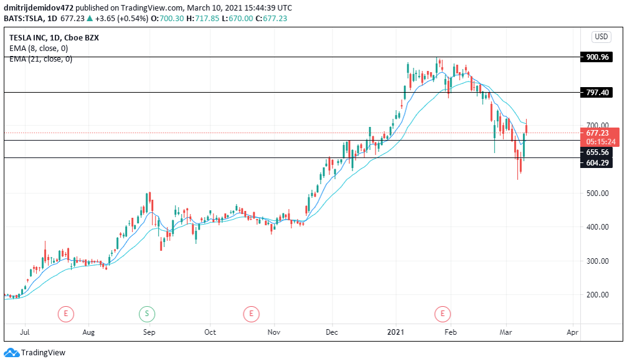The image size is (627, 364).
Task: Click the 'Dec' label on time axis
Action: 332,332
